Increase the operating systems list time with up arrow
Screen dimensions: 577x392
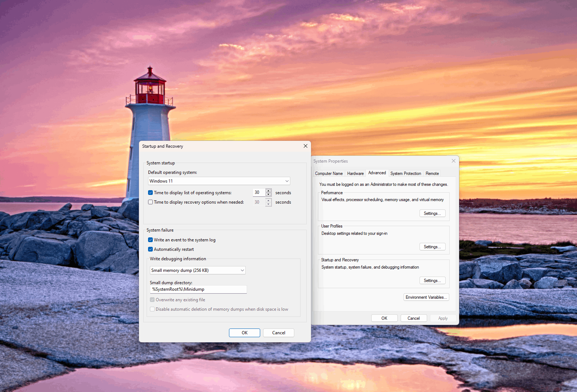point(269,191)
